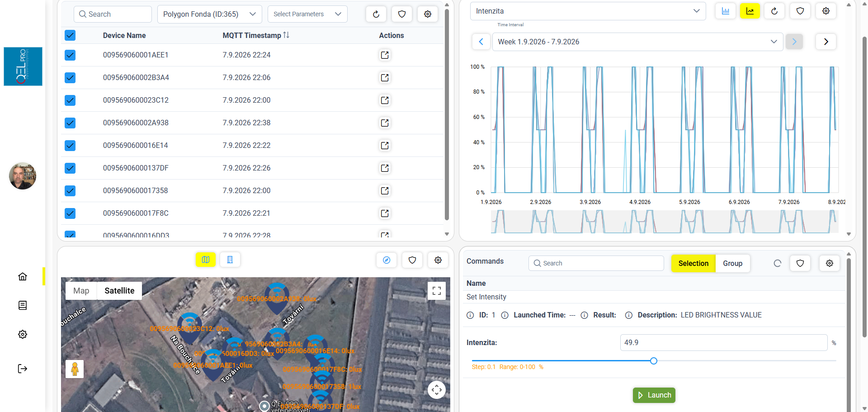Click the Intenzita value input field

(x=723, y=342)
